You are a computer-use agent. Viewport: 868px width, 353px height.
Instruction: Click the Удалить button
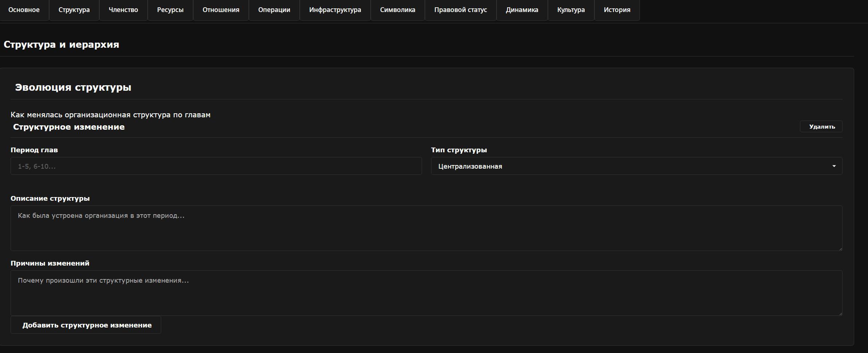(822, 126)
